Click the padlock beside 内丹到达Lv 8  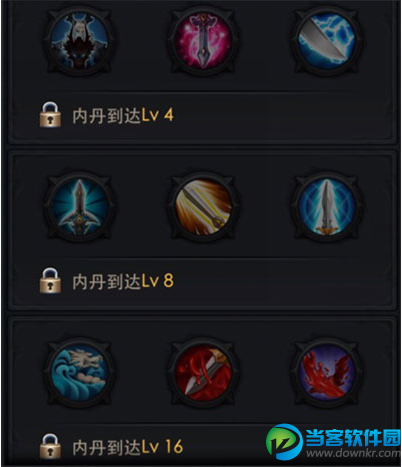pos(50,281)
